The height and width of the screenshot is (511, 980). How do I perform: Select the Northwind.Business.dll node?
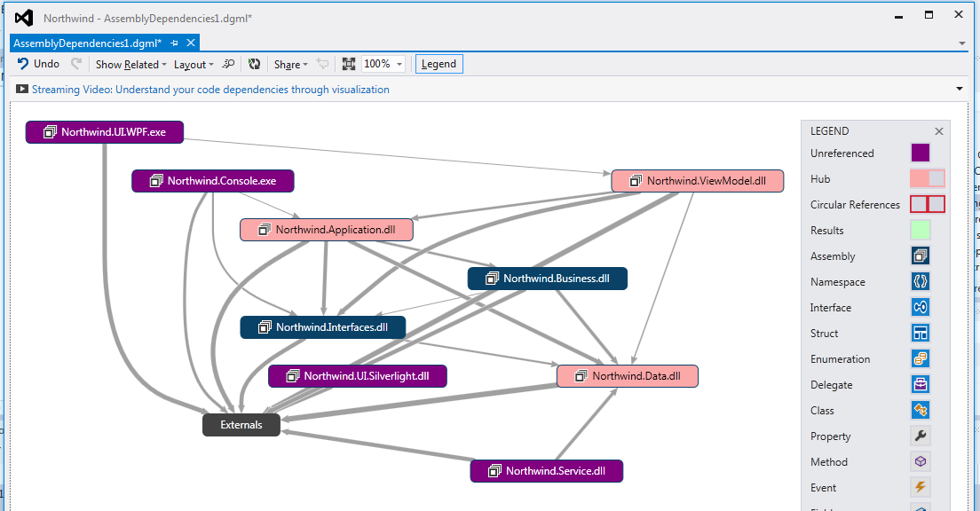click(547, 278)
